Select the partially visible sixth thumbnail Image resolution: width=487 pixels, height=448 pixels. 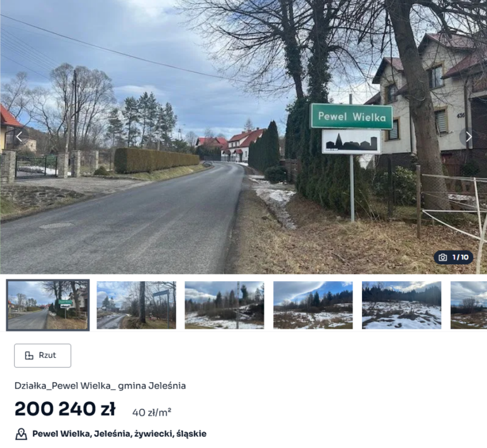469,305
